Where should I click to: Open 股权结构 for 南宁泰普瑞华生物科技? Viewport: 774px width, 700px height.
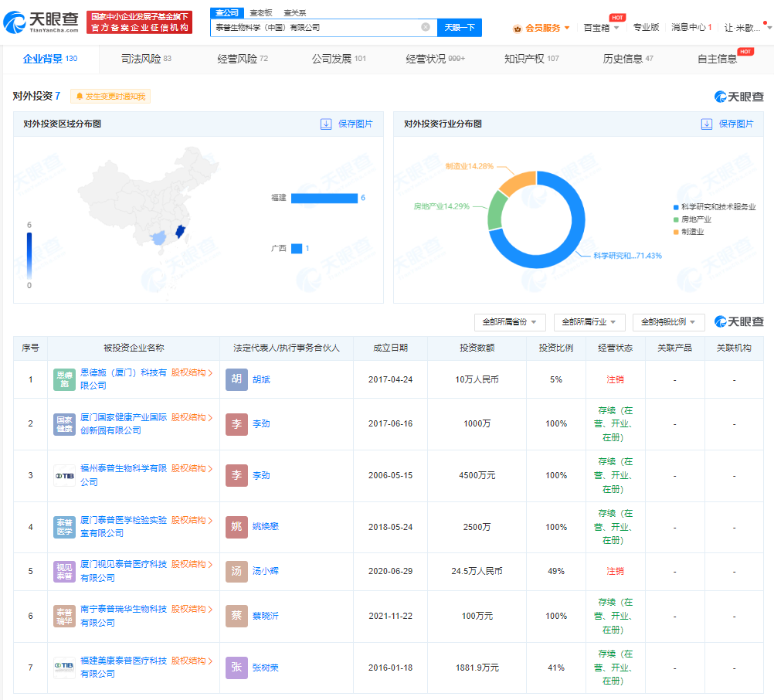(x=192, y=609)
